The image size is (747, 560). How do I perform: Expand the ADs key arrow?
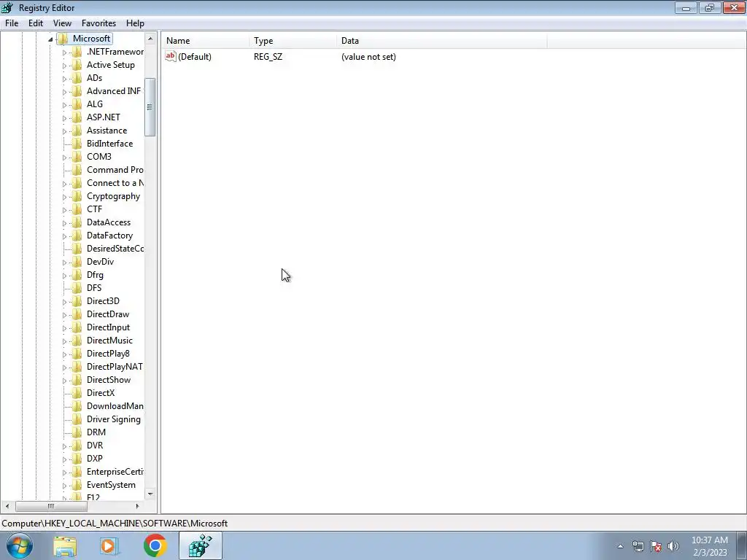pyautogui.click(x=64, y=79)
